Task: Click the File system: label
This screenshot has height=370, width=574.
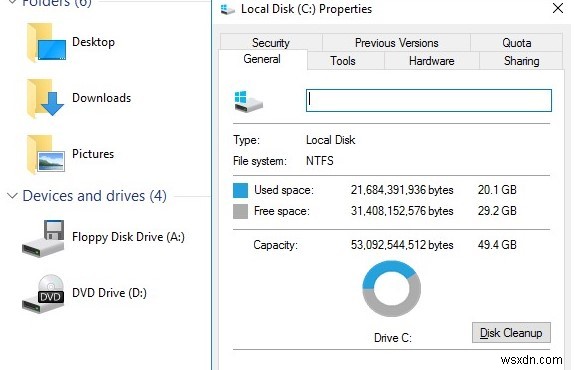Action: (x=260, y=161)
